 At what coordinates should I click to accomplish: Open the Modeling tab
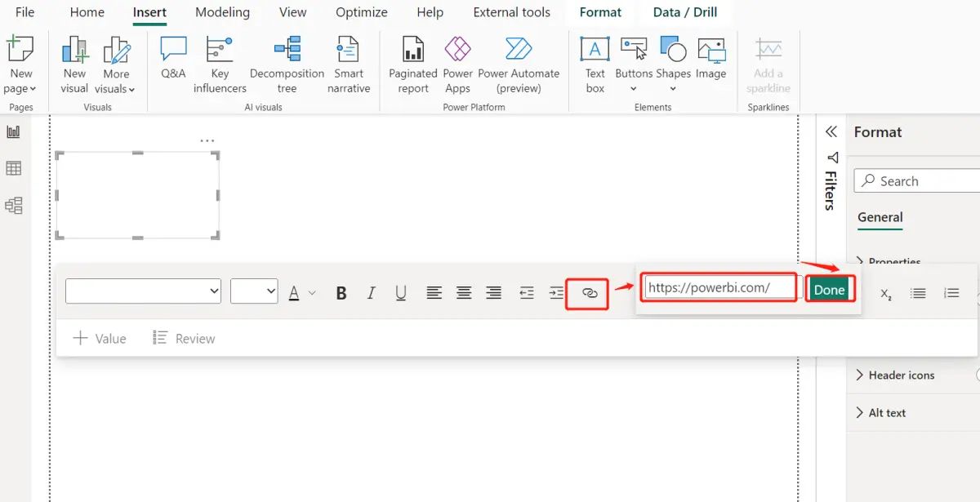tap(222, 12)
